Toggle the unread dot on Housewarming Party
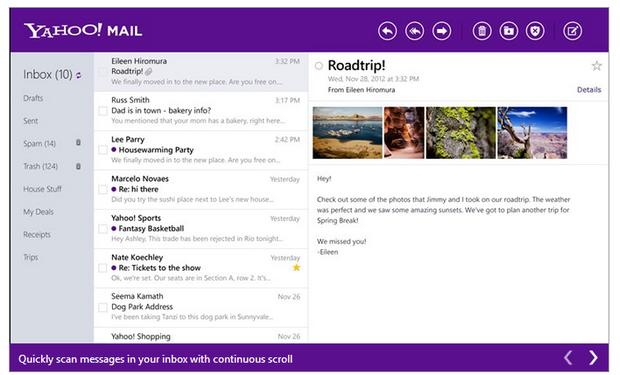The image size is (620, 375). tap(114, 150)
